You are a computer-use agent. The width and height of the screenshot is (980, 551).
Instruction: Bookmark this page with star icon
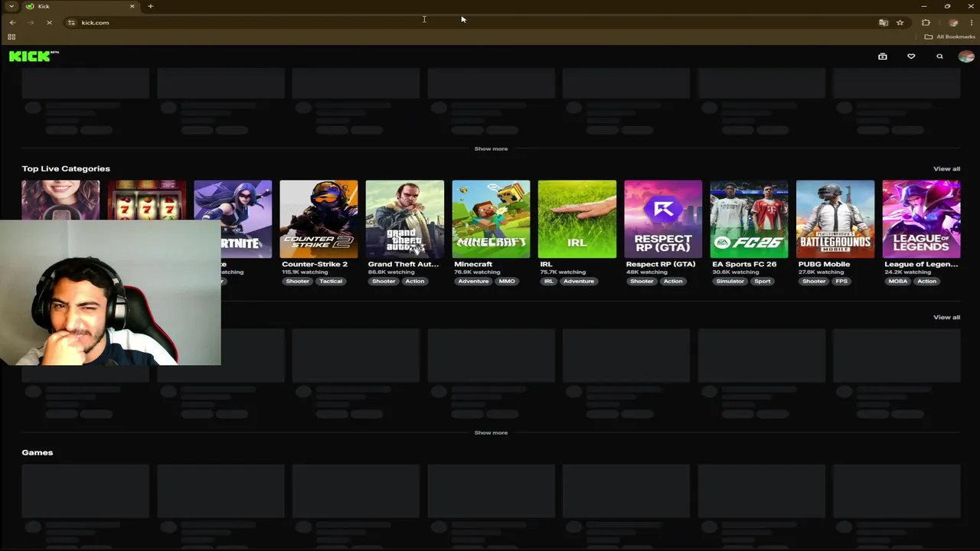point(900,22)
